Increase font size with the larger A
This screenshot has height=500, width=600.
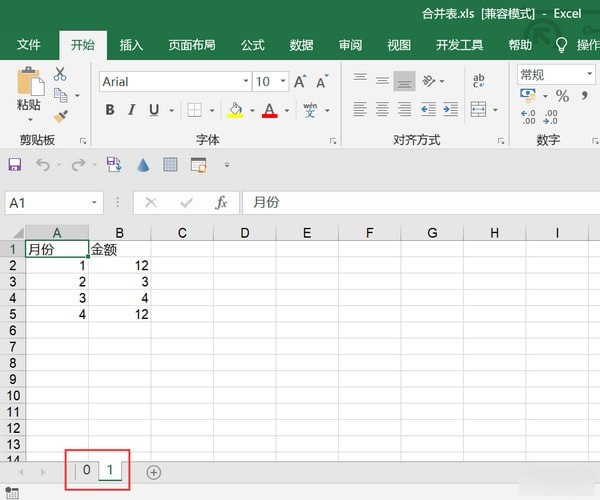point(299,82)
